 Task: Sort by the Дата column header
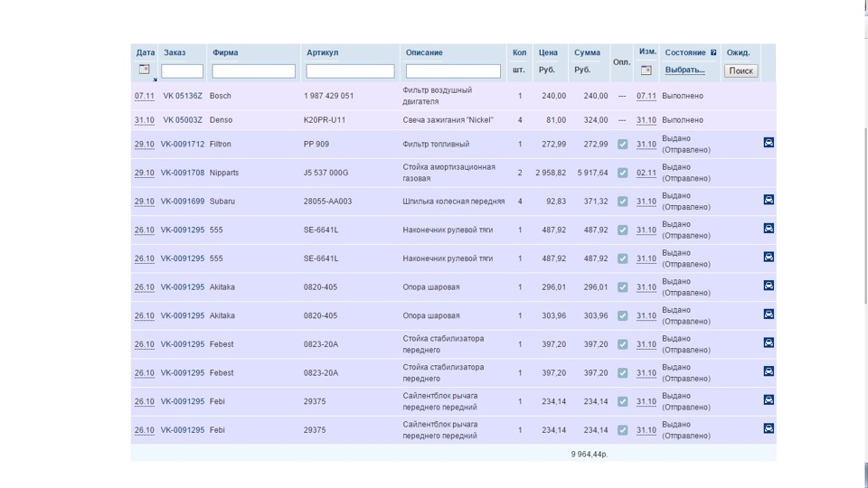click(146, 52)
